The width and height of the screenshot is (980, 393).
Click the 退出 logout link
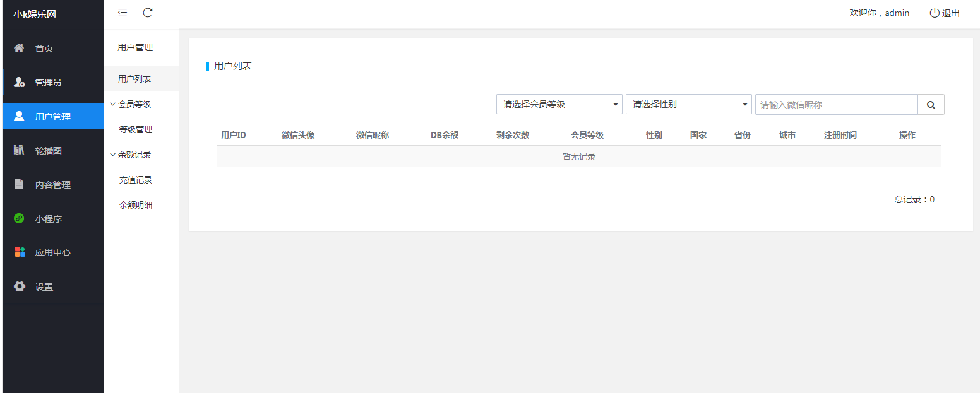[951, 12]
